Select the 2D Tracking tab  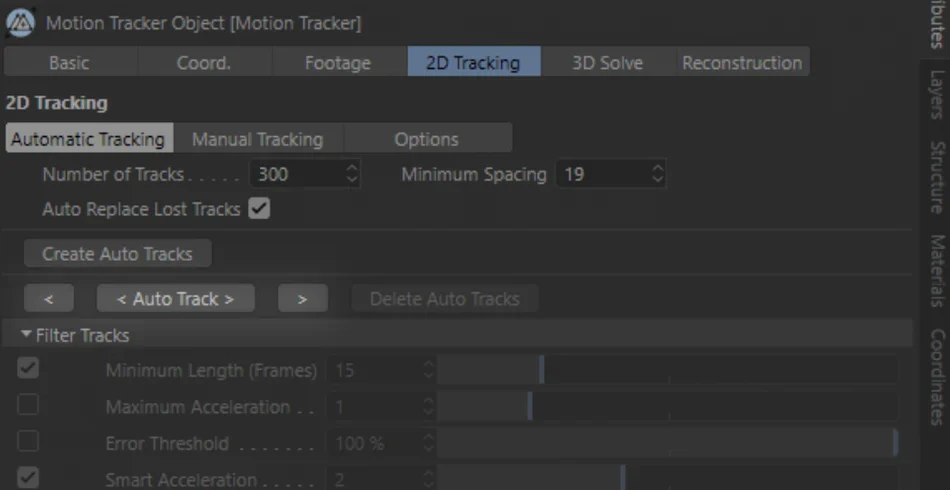coord(474,62)
